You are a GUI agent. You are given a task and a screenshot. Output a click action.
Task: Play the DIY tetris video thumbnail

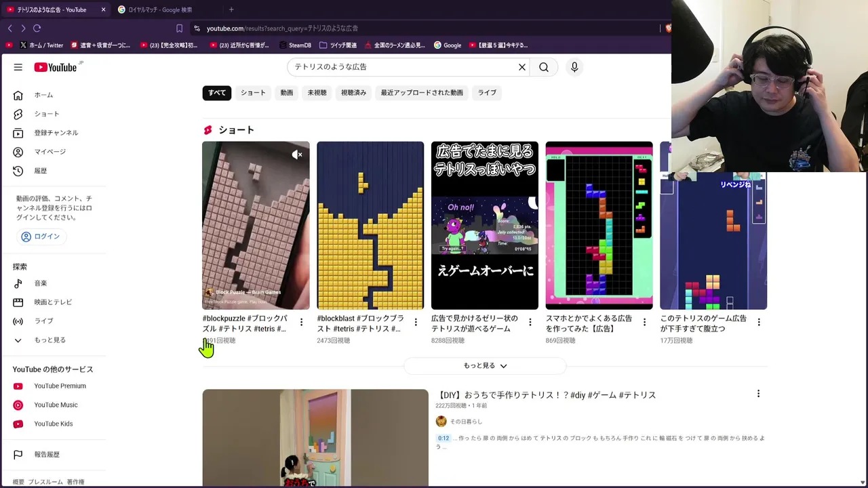(x=315, y=438)
